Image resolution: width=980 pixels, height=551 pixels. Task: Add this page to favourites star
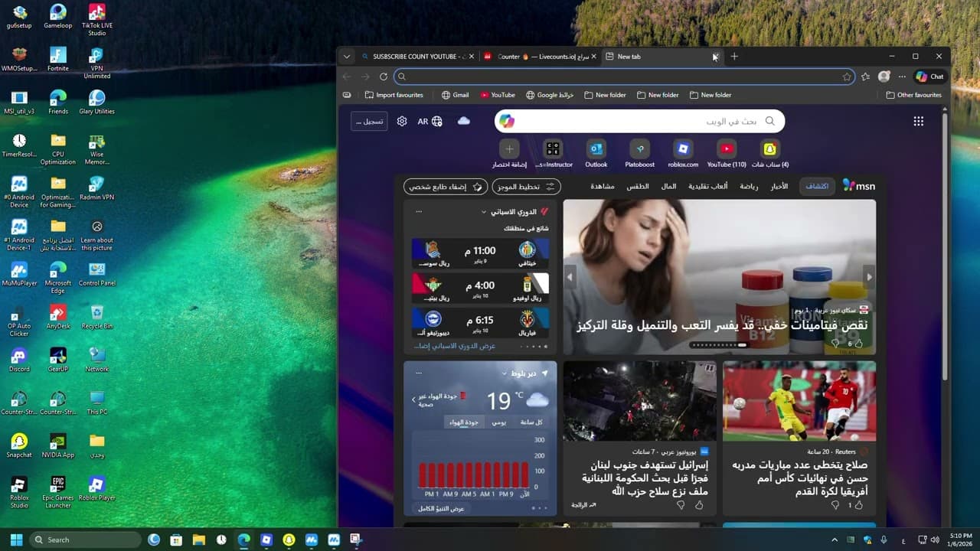pos(847,77)
